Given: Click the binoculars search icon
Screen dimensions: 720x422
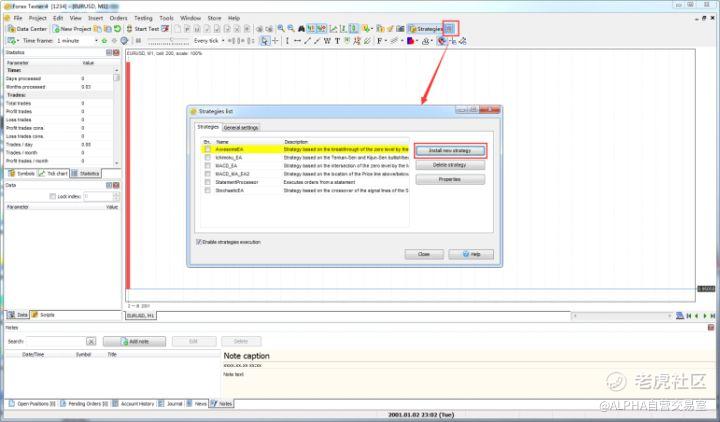Looking at the screenshot, I should [301, 29].
